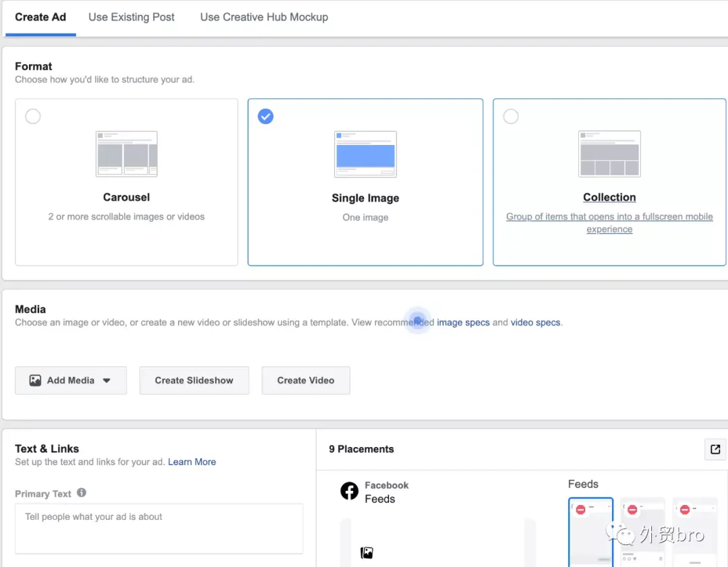Screen dimensions: 728x567
Task: Click the Single Image layout preview icon
Action: click(365, 154)
